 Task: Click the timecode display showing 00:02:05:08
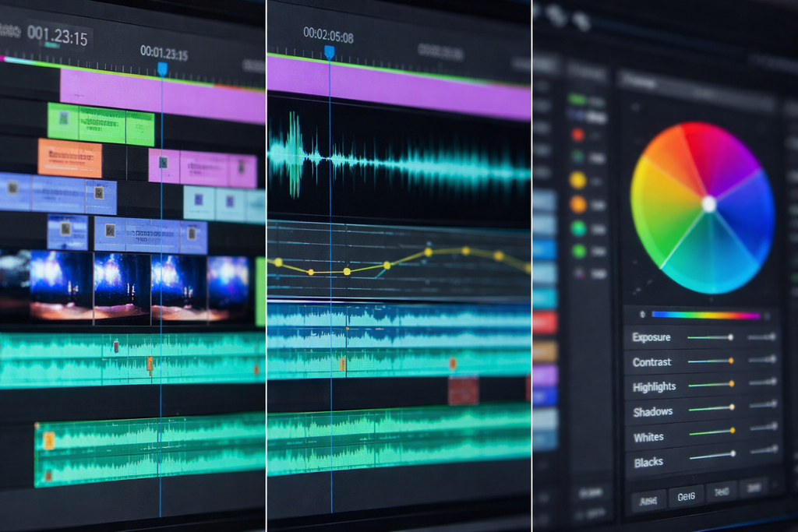pyautogui.click(x=329, y=33)
